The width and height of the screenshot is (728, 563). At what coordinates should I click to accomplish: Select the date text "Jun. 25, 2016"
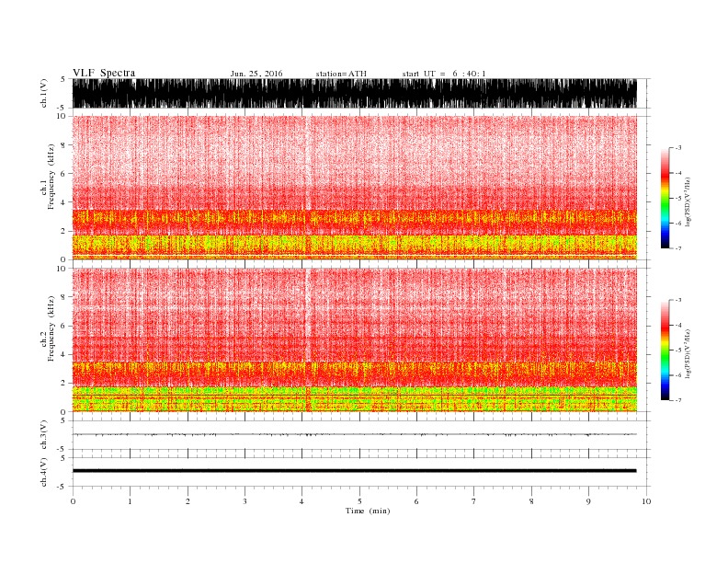pyautogui.click(x=256, y=74)
